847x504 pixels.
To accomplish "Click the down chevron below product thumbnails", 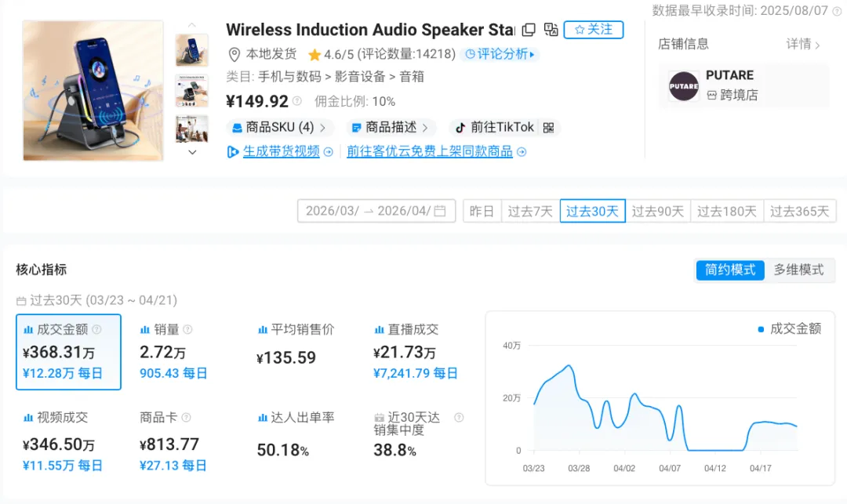I will [191, 153].
